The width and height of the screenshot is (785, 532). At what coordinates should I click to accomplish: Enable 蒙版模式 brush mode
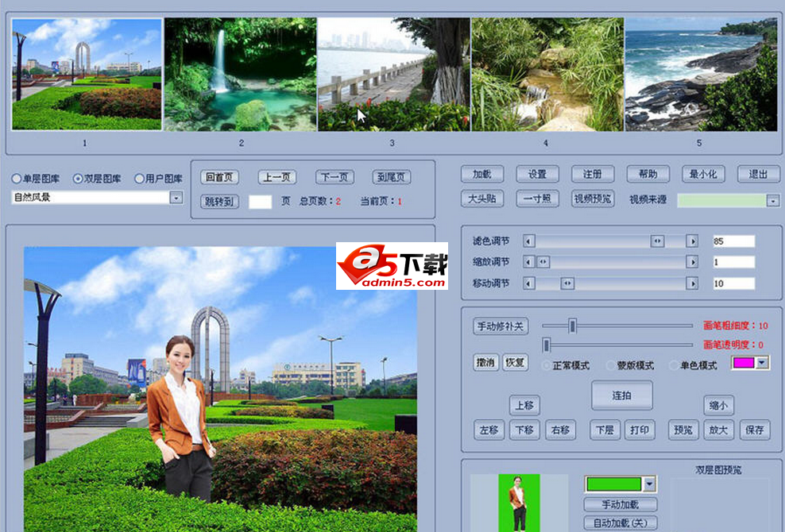611,365
